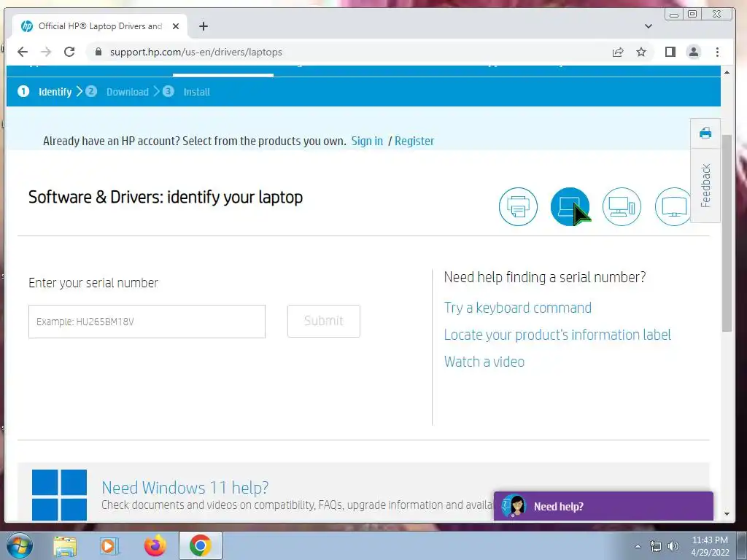Open Try a keyboard command link
The image size is (747, 560).
click(517, 308)
